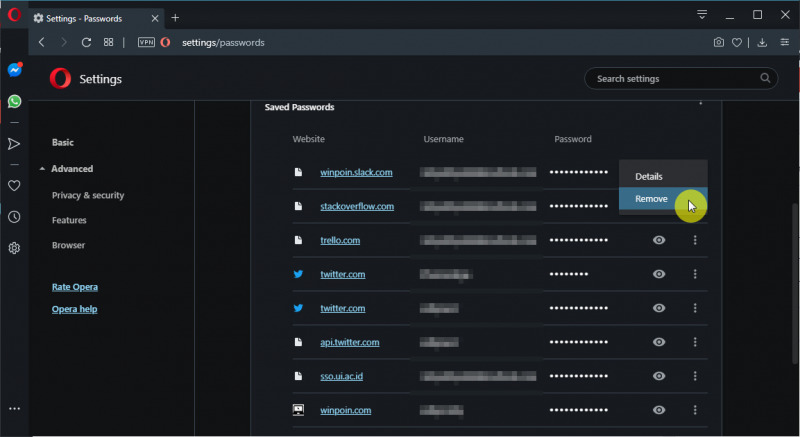Open more actions menu for api.twitter.com
This screenshot has height=437, width=800.
[x=695, y=342]
